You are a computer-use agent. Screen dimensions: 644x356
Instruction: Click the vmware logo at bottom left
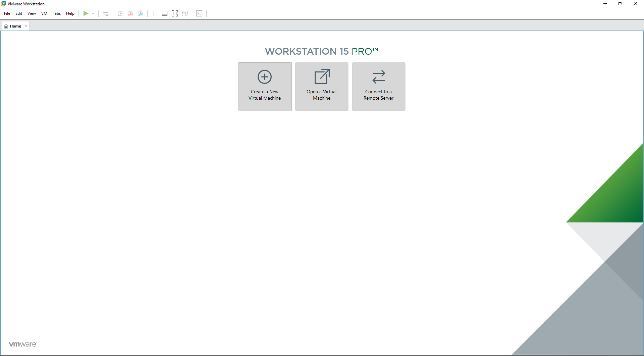22,344
